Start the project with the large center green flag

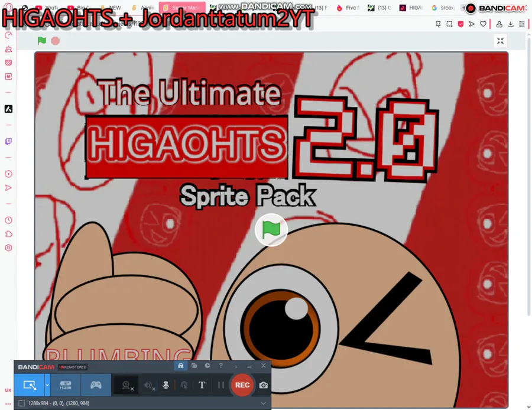tap(271, 230)
